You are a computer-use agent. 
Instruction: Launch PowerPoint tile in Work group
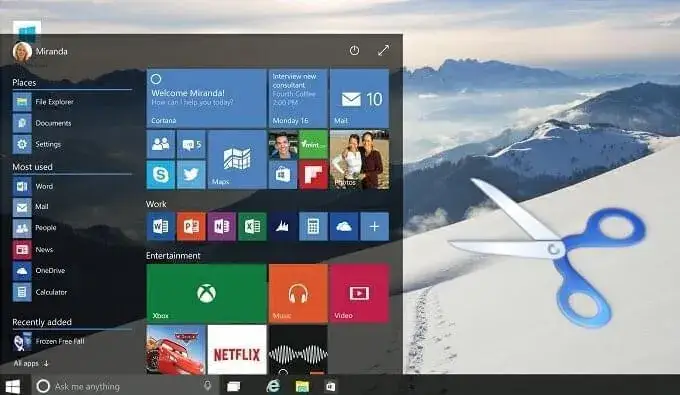[191, 226]
